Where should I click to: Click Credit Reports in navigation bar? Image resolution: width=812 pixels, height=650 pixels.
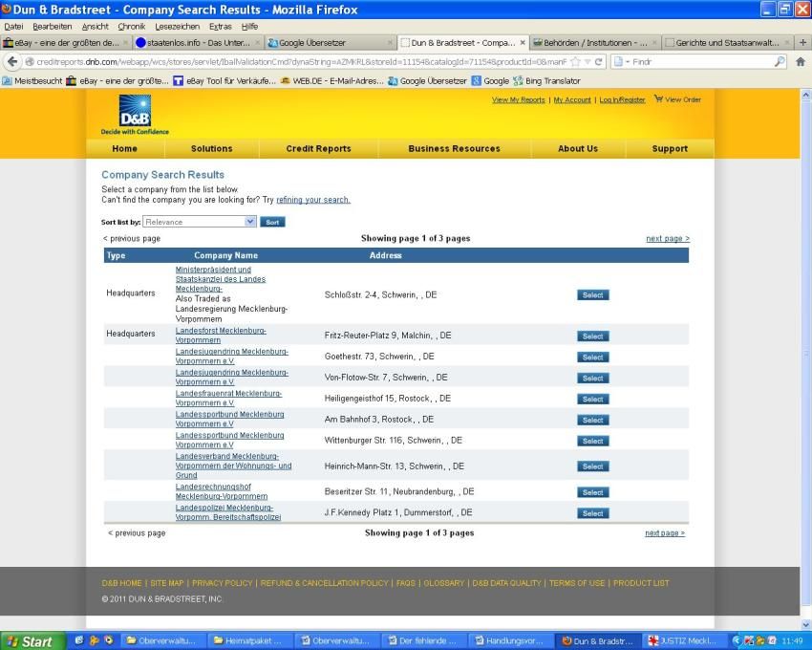[x=318, y=148]
